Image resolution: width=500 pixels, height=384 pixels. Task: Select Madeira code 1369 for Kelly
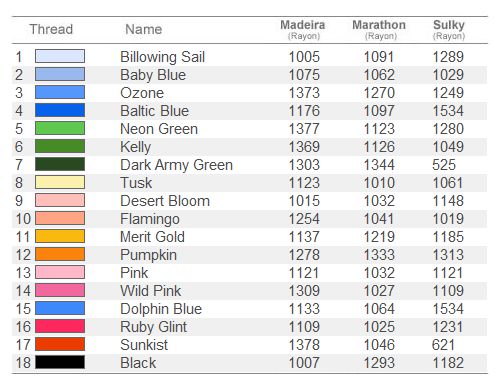point(304,147)
